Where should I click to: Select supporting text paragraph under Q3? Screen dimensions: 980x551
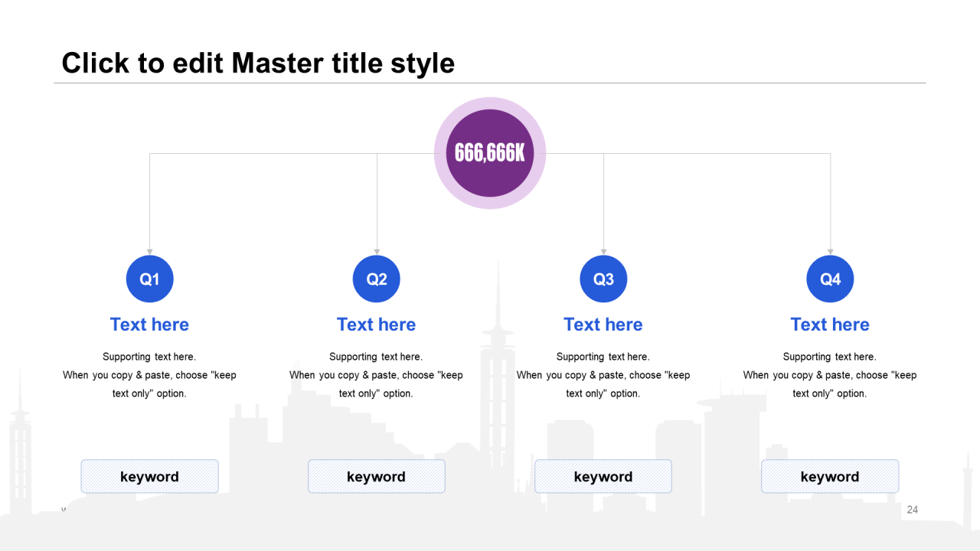pyautogui.click(x=603, y=375)
